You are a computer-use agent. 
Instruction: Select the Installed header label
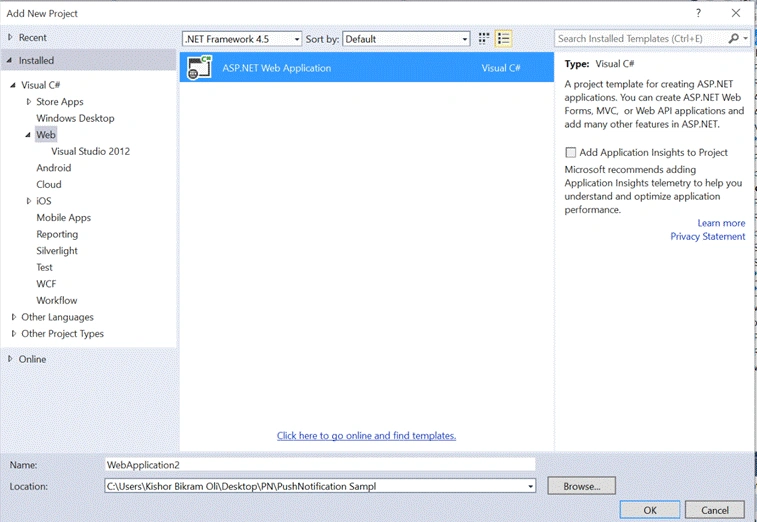tap(36, 60)
